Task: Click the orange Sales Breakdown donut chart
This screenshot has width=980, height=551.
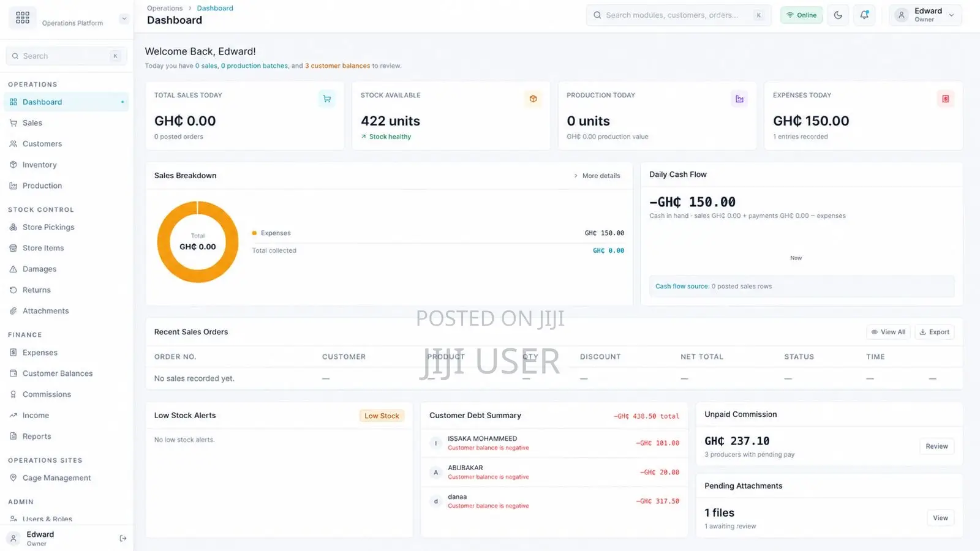Action: [x=198, y=242]
